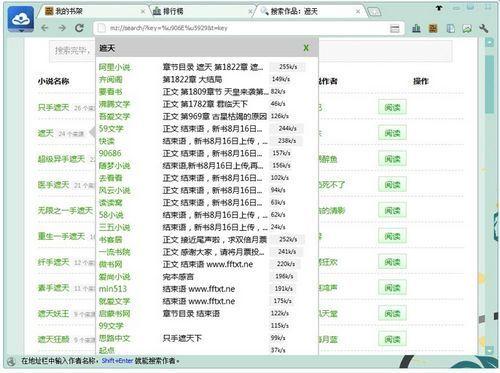The height and width of the screenshot is (373, 500).
Task: Open the 医手遮天 novel title link
Action: 53,185
